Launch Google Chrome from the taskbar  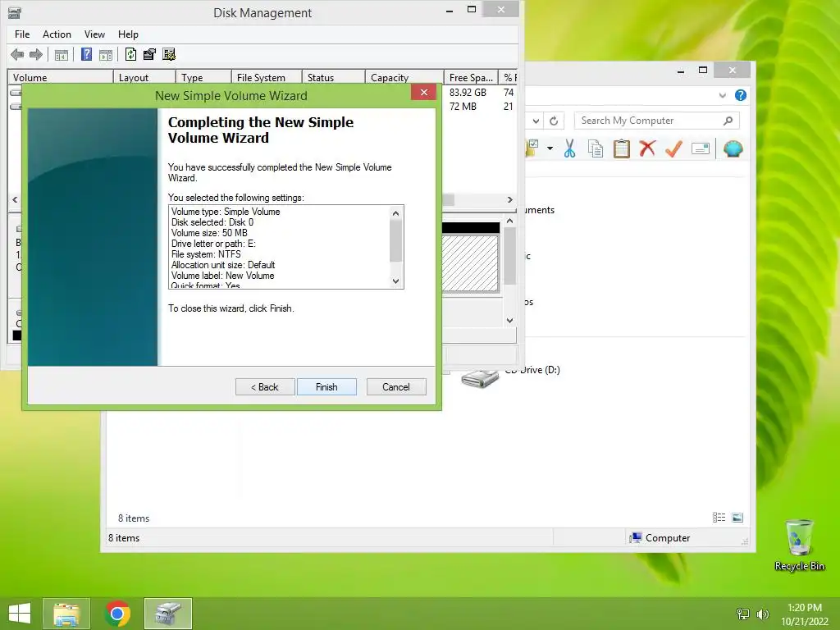pyautogui.click(x=117, y=614)
